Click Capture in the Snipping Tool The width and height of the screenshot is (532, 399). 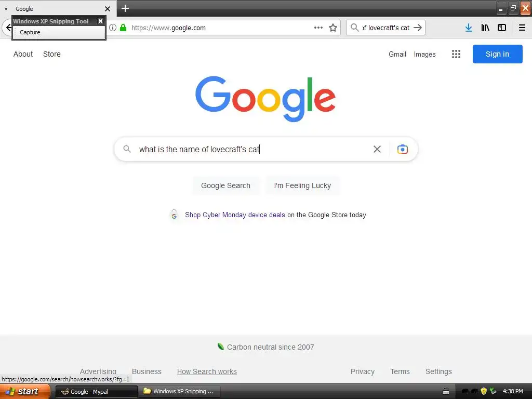30,32
